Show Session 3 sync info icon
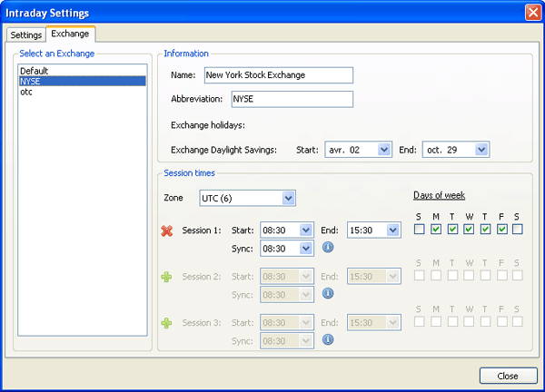 click(328, 339)
